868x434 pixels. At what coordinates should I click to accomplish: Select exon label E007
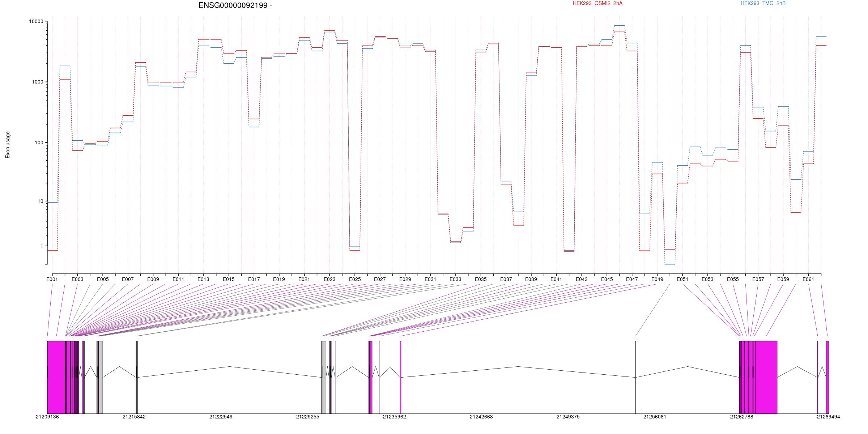pos(128,279)
